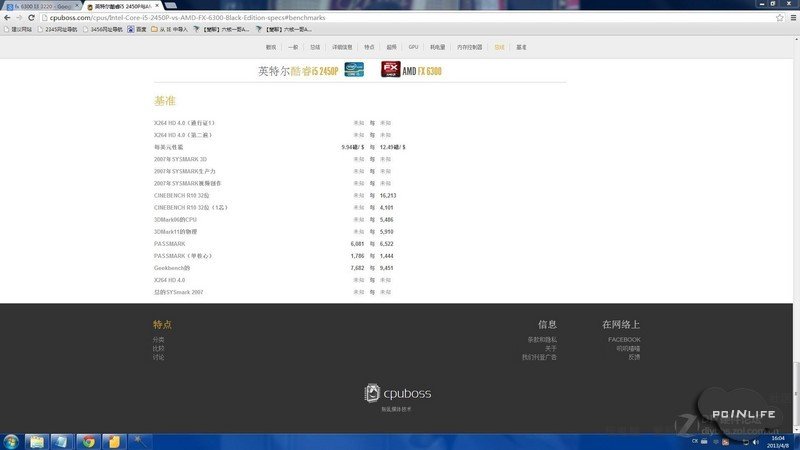Click the page vertical scrollbar thumb

[x=796, y=395]
